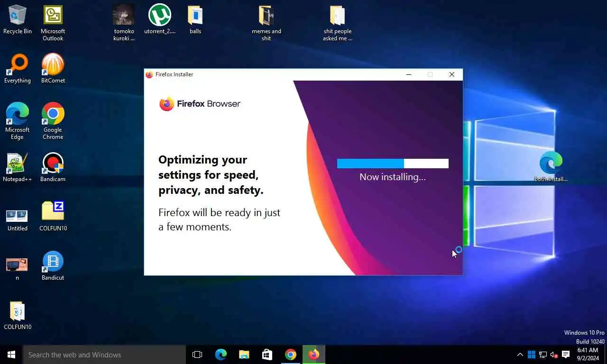Viewport: 607px width, 364px height.
Task: Click the Optimizing your settings headline
Action: [211, 175]
